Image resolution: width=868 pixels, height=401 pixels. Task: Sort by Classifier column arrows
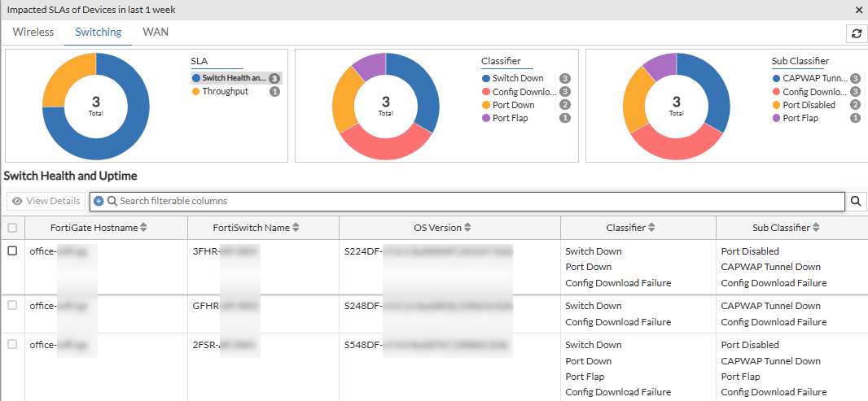651,227
